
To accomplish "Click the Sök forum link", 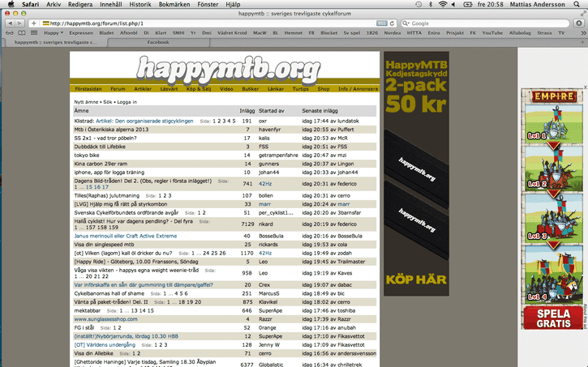I will point(108,102).
